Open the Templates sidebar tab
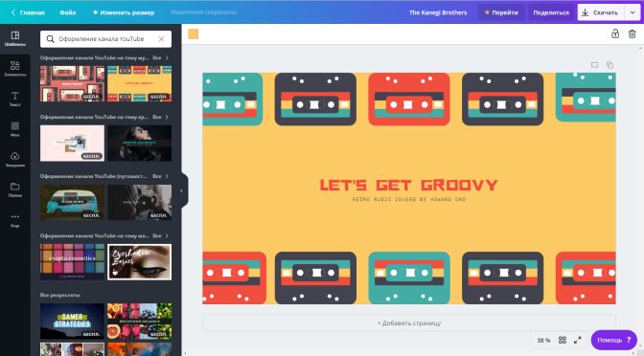 pyautogui.click(x=14, y=38)
